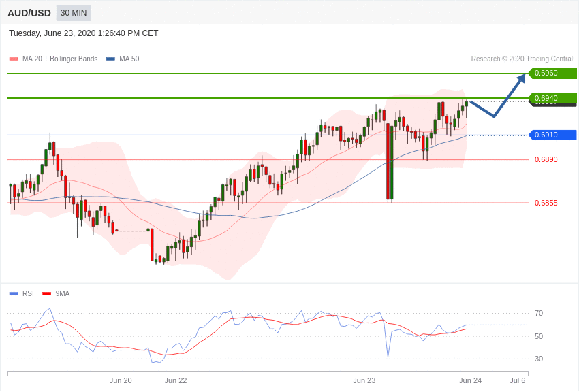
Task: Click the Jun 24 date axis label
Action: (x=470, y=380)
